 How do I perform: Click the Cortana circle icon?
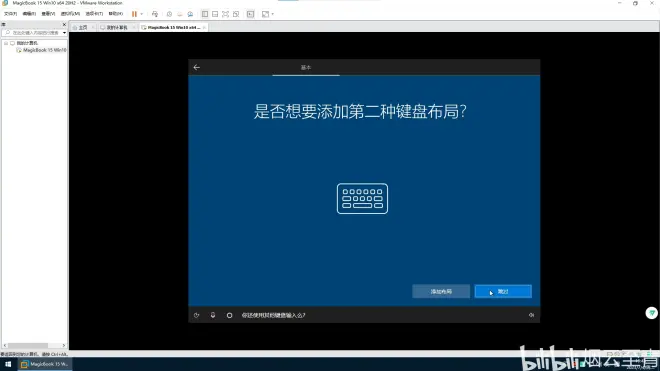click(x=229, y=315)
